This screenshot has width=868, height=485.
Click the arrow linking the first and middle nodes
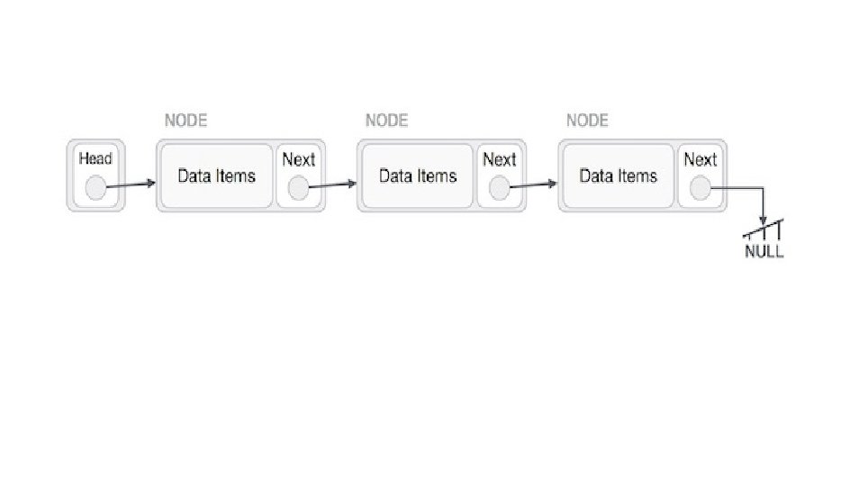click(333, 186)
